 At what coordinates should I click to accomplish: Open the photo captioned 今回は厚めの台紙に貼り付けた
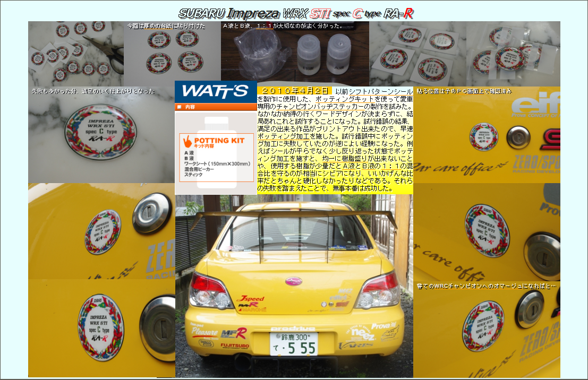[x=172, y=54]
